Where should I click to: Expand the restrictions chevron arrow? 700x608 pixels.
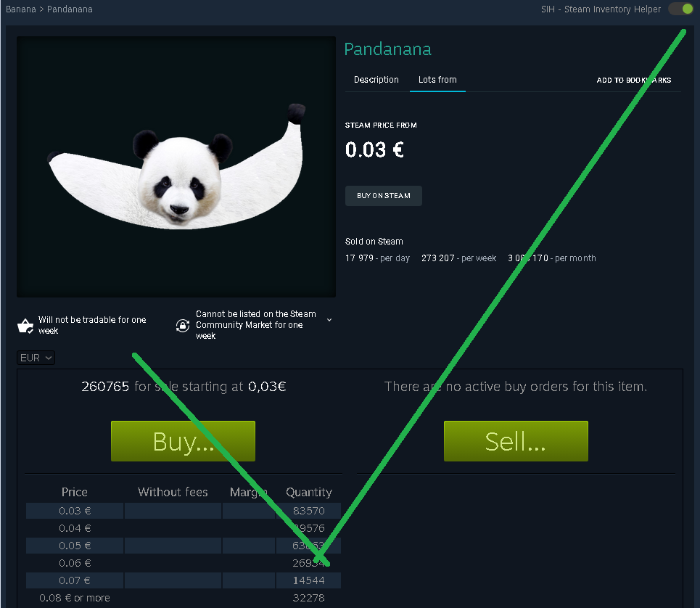pos(329,320)
